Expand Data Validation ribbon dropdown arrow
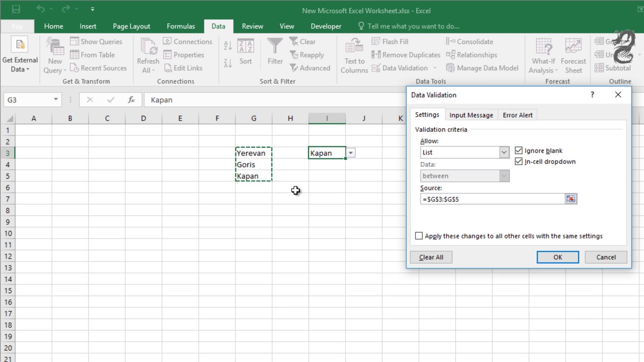Screen dimensions: 644x362 (x=435, y=68)
